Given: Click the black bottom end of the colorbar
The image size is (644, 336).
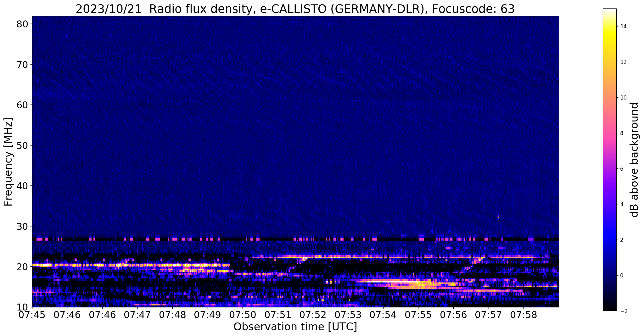Looking at the screenshot, I should tap(609, 307).
